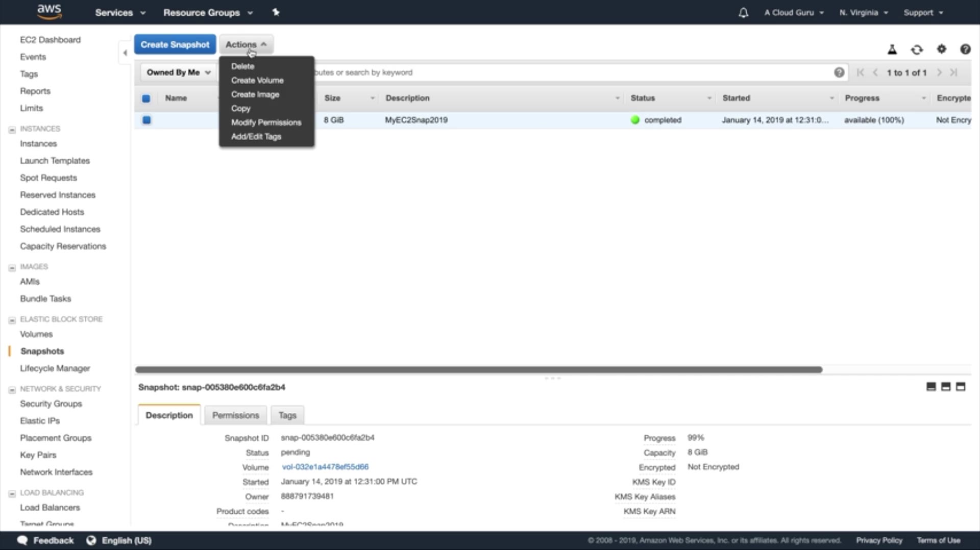This screenshot has height=550, width=980.
Task: Click the experiments flask icon
Action: 892,49
